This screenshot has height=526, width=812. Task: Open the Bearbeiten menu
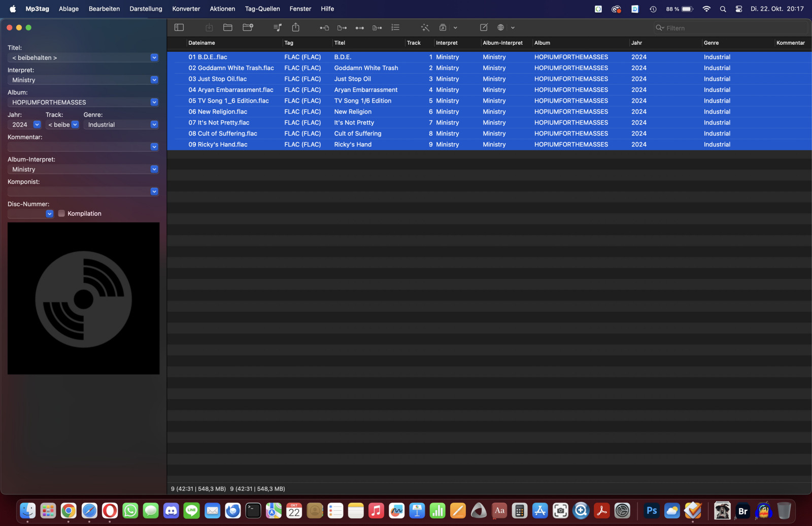[x=104, y=9]
